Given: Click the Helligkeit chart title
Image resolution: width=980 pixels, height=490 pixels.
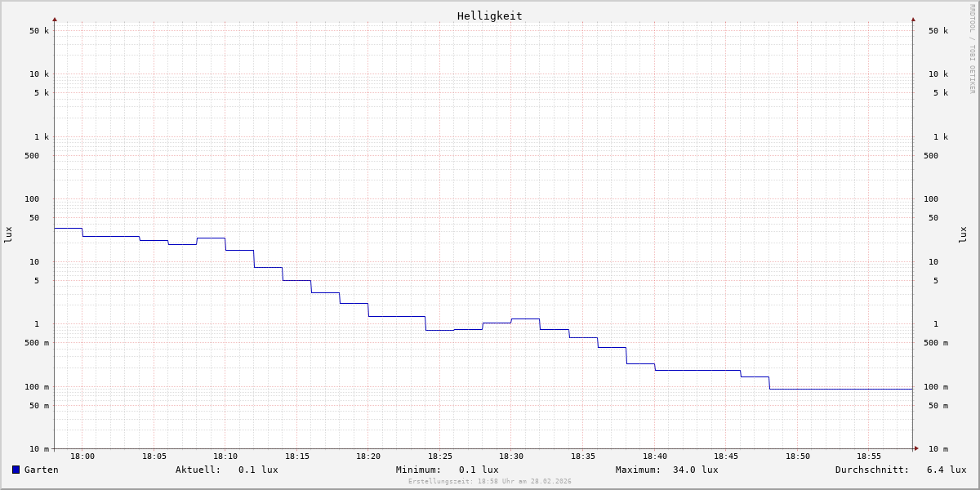Looking at the screenshot, I should click(489, 16).
